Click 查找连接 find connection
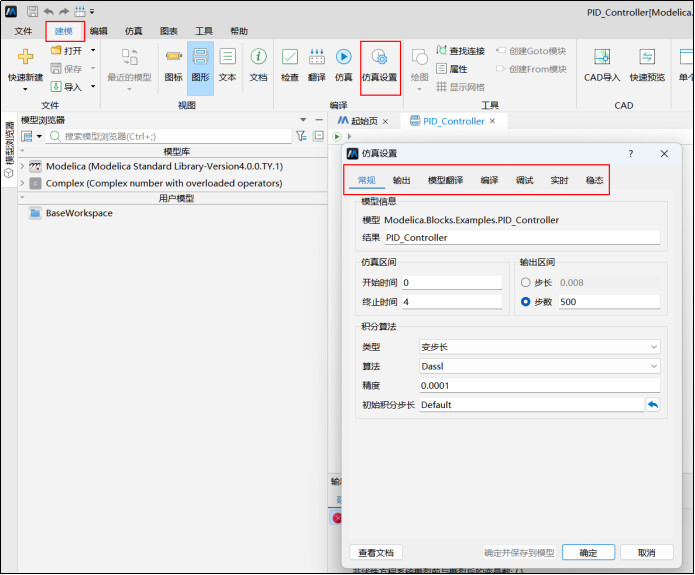Screen dimensions: 695x575 (461, 51)
